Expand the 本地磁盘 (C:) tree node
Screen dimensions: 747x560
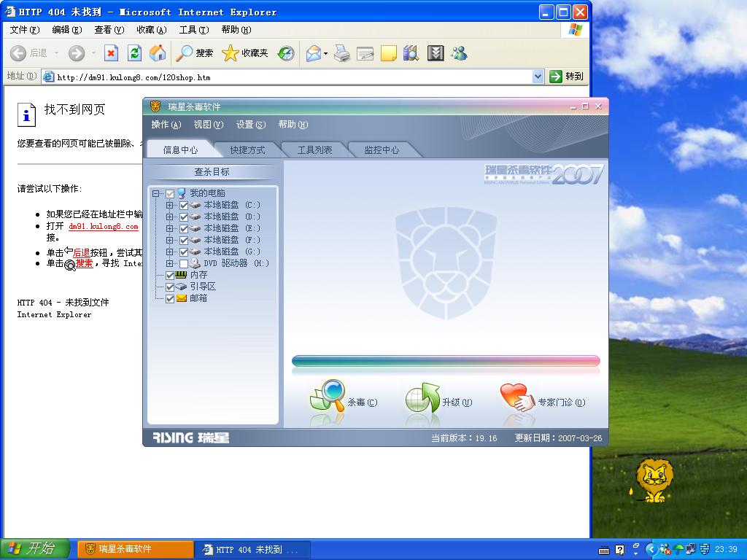(x=169, y=205)
